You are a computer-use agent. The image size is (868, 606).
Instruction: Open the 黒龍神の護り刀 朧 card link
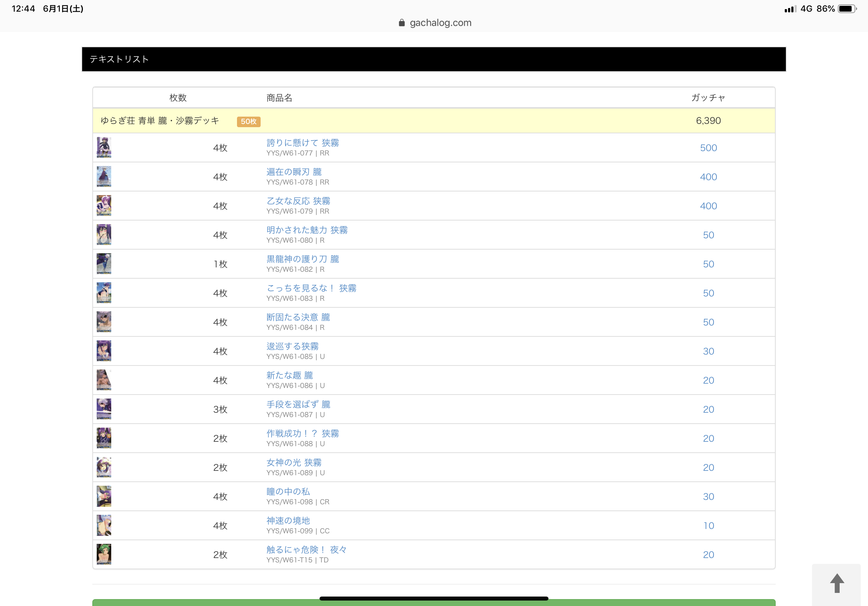click(x=303, y=259)
